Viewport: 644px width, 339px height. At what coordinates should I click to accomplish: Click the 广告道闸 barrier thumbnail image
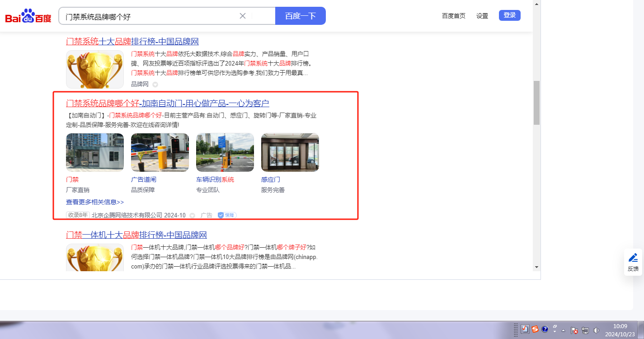pyautogui.click(x=160, y=152)
